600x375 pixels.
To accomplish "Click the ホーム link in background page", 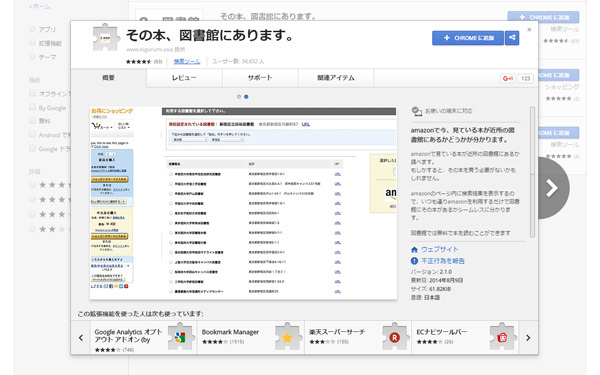I will click(40, 7).
